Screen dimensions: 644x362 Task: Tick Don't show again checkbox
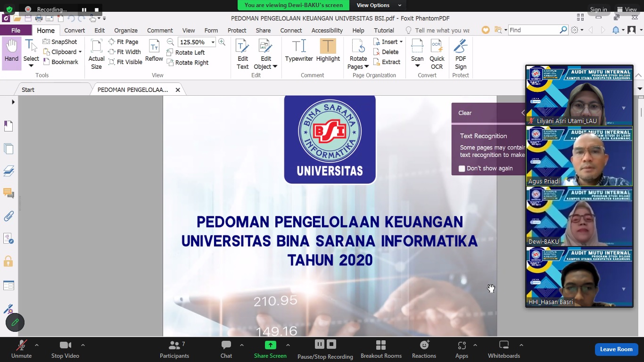click(x=462, y=168)
